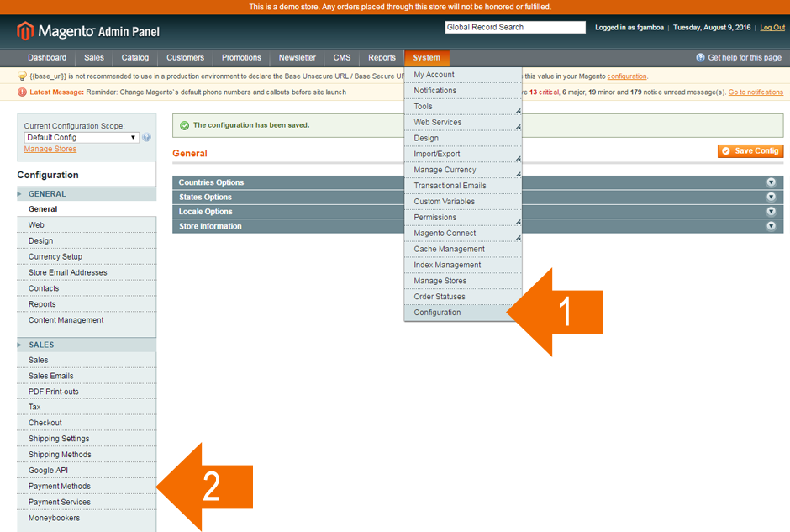Open the Tax configuration tab
The image size is (790, 532).
click(x=87, y=407)
